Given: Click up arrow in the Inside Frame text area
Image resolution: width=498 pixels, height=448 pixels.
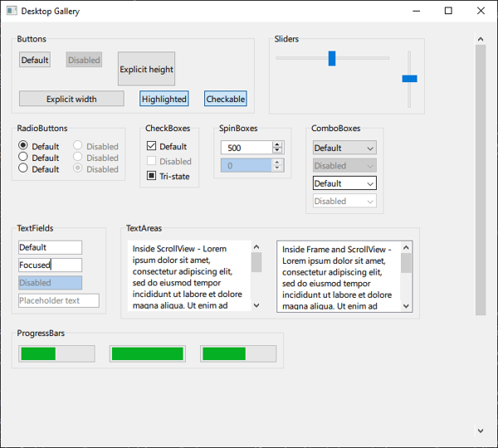Looking at the screenshot, I should (406, 248).
